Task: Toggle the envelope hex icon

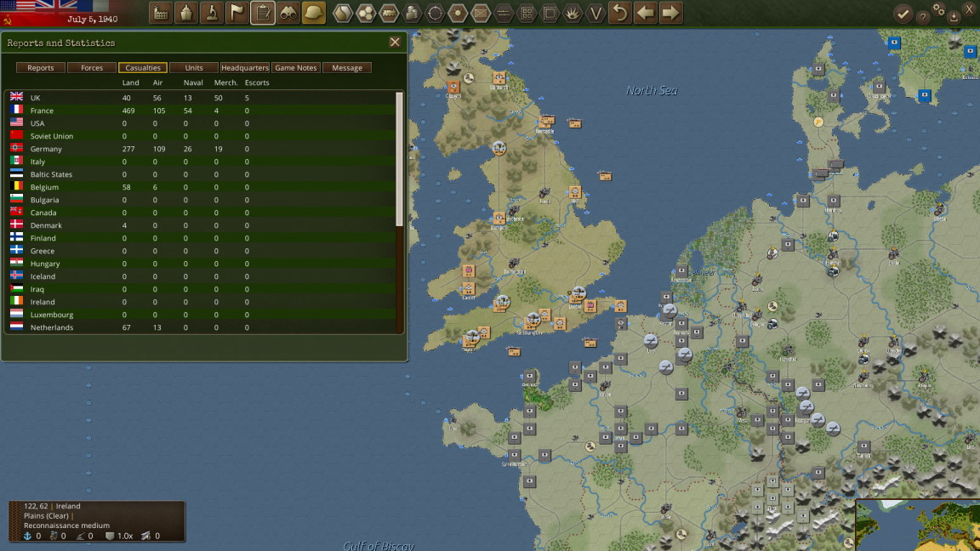Action: click(481, 13)
